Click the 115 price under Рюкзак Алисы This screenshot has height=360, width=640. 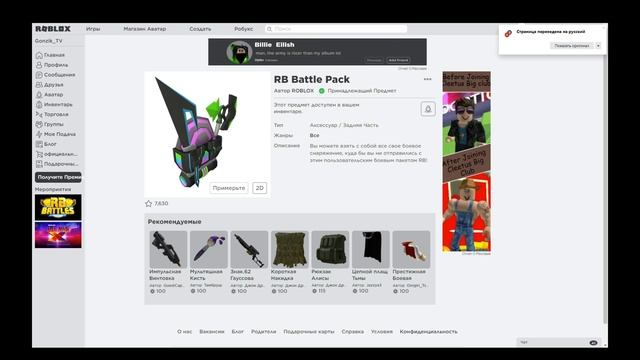322,291
